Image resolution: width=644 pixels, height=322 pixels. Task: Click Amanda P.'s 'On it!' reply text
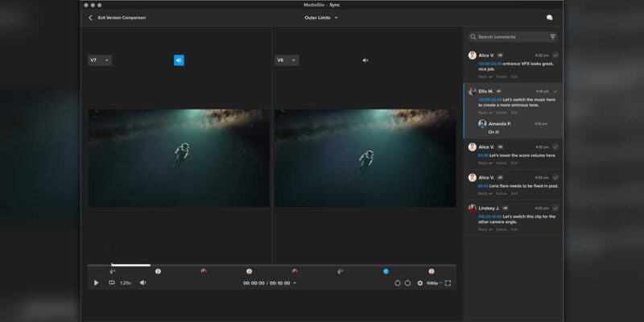(493, 132)
